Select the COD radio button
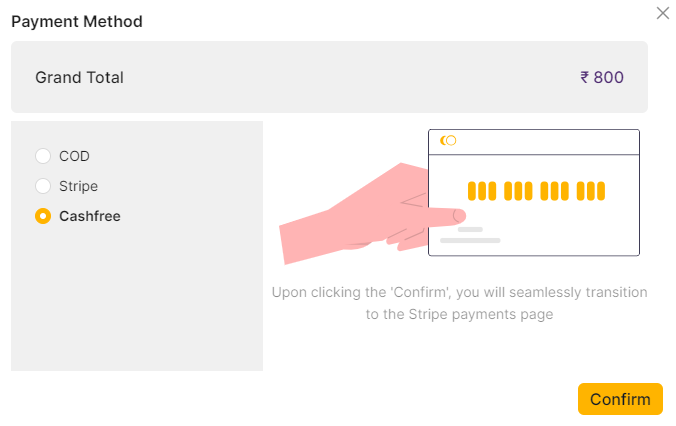This screenshot has width=676, height=426. 43,156
